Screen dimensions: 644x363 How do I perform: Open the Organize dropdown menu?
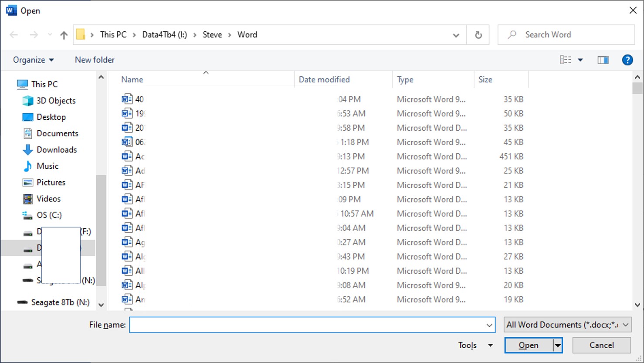[34, 60]
